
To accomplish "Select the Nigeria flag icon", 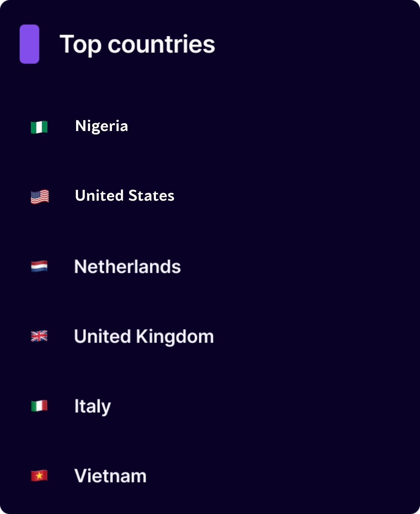I will tap(39, 127).
